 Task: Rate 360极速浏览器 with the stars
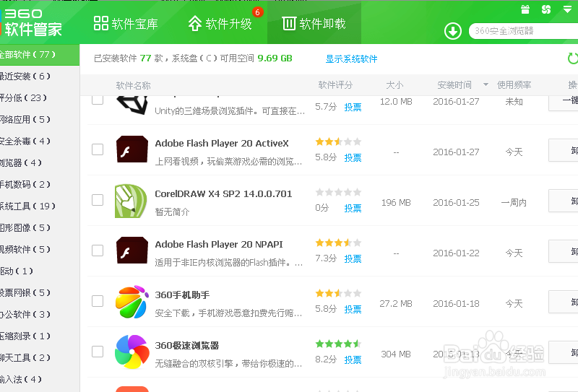pos(338,344)
